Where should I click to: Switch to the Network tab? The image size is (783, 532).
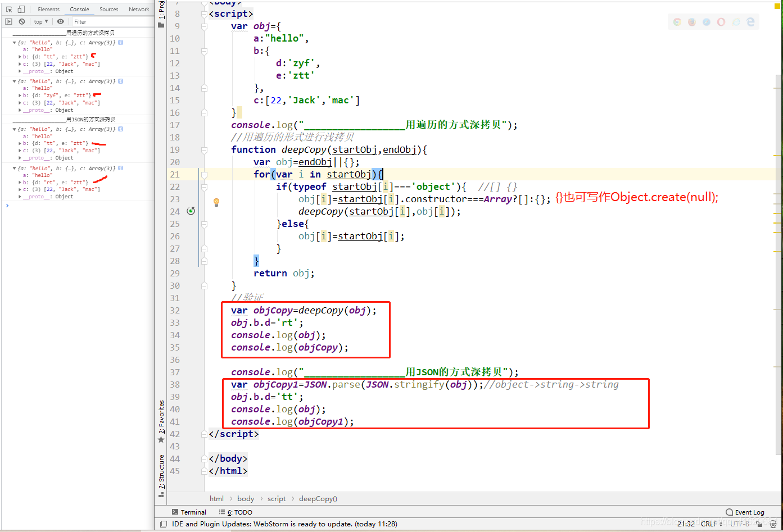click(x=139, y=9)
